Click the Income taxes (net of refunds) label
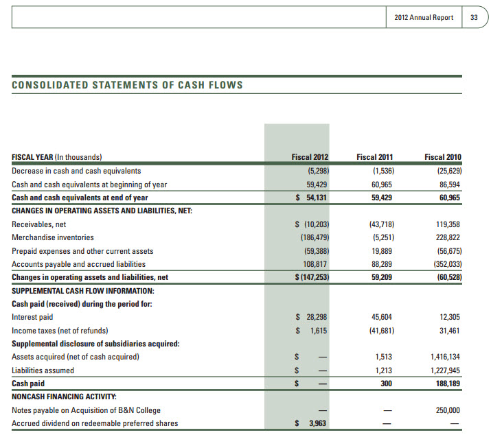This screenshot has width=491, height=448. (x=60, y=331)
